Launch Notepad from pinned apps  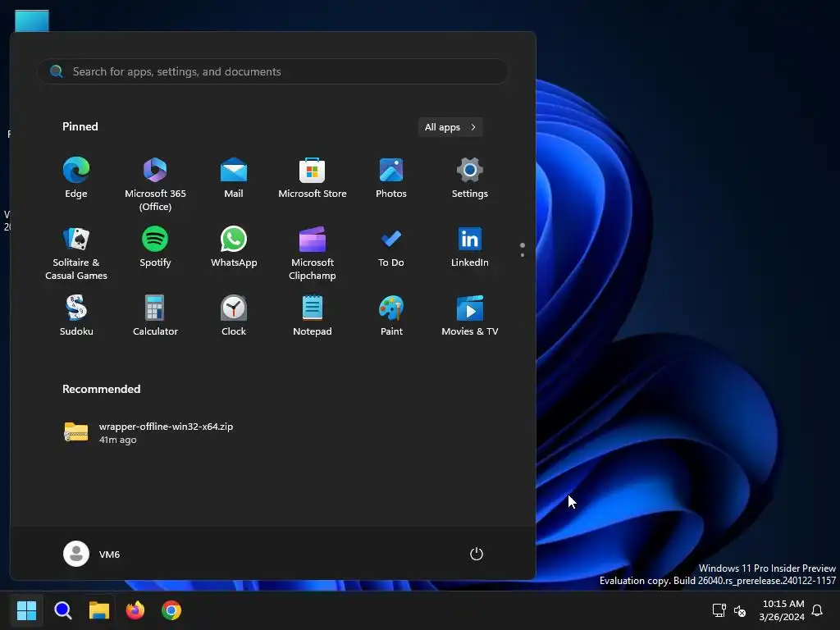tap(313, 316)
